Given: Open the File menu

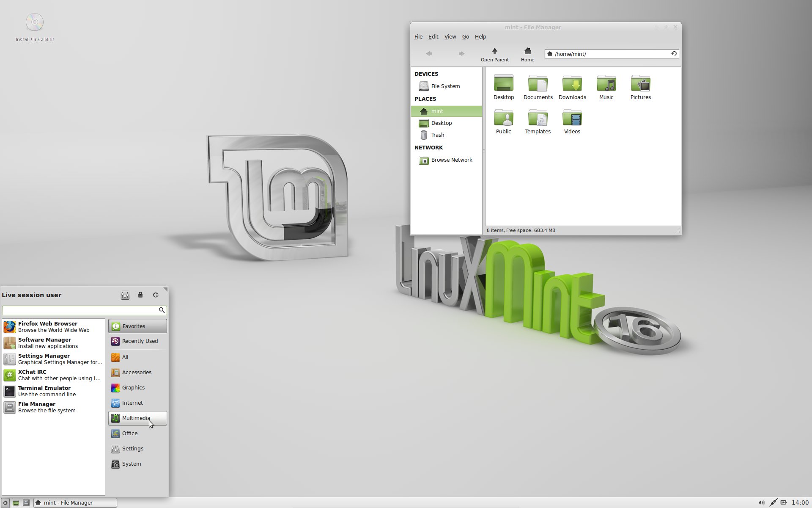Looking at the screenshot, I should pos(418,37).
